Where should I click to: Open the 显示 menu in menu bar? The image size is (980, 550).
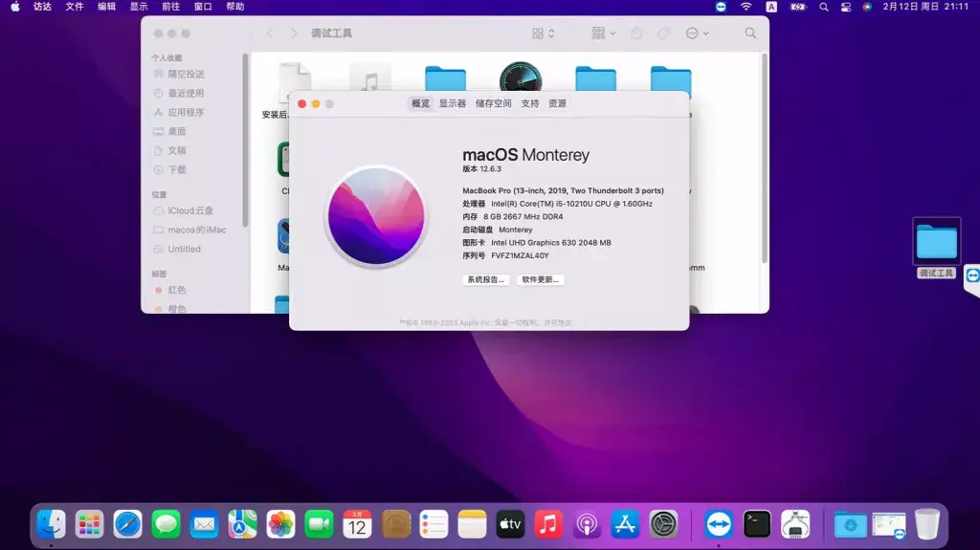pos(139,7)
